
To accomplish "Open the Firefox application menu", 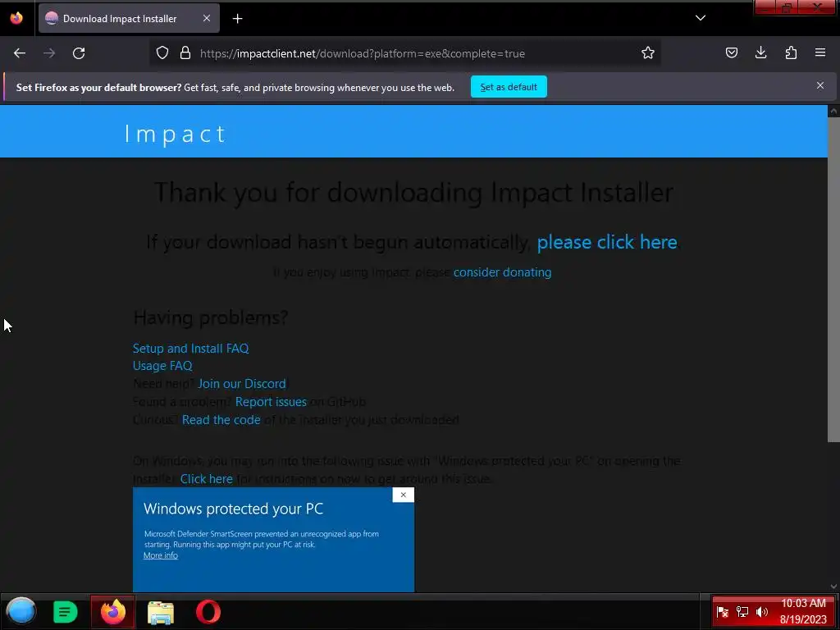I will click(x=820, y=52).
